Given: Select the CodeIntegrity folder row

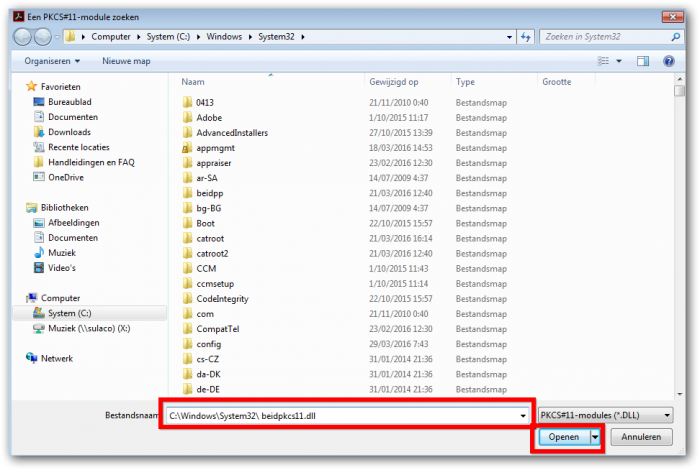Looking at the screenshot, I should point(345,299).
